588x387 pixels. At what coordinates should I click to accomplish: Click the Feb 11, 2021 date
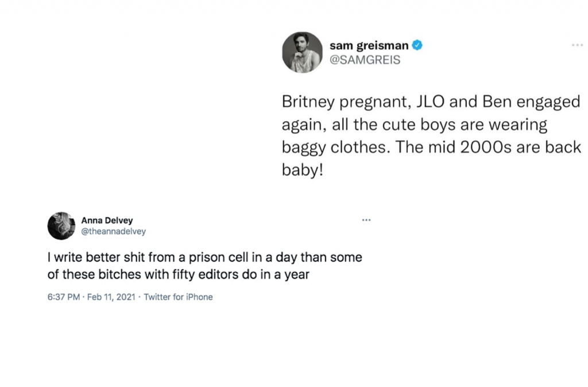111,297
